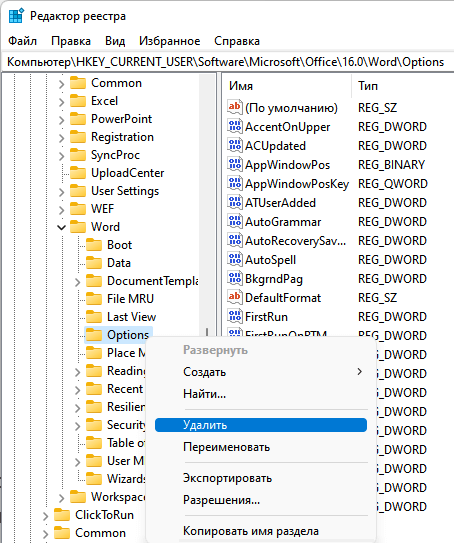
Task: Choose Разрешения... in the context menu
Action: 261,500
